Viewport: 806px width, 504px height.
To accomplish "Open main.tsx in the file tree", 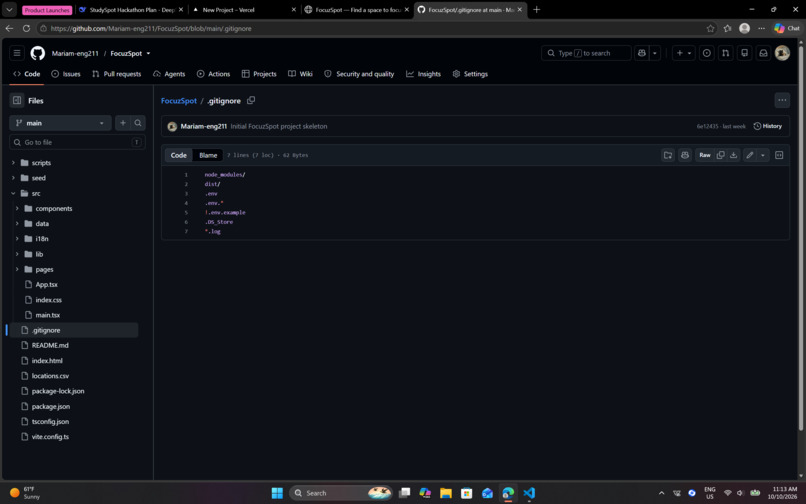I will 47,315.
